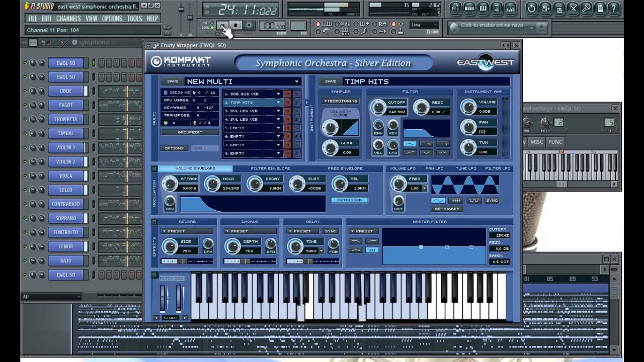The image size is (644, 362).
Task: Toggle mute LED of TENOR channel
Action: coord(25,246)
